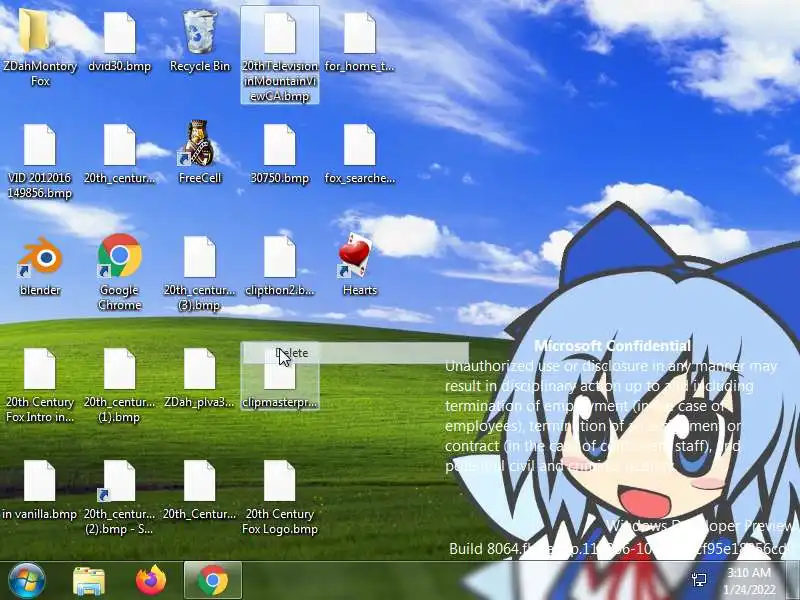Open the clock showing 3:10 AM

[x=749, y=581]
